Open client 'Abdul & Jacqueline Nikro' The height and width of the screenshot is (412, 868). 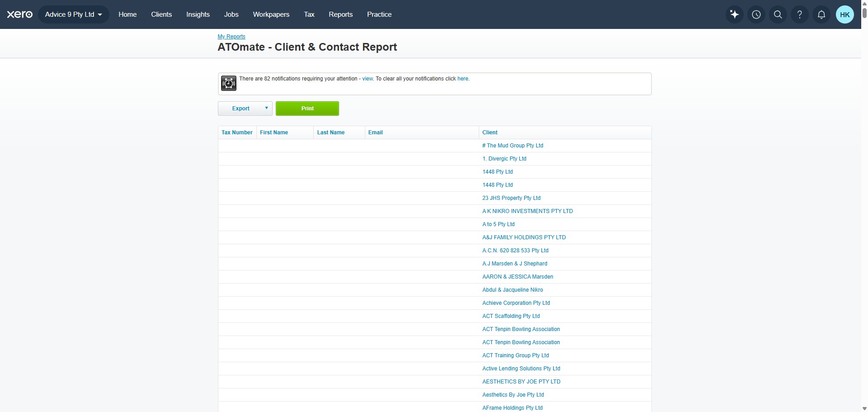coord(513,290)
